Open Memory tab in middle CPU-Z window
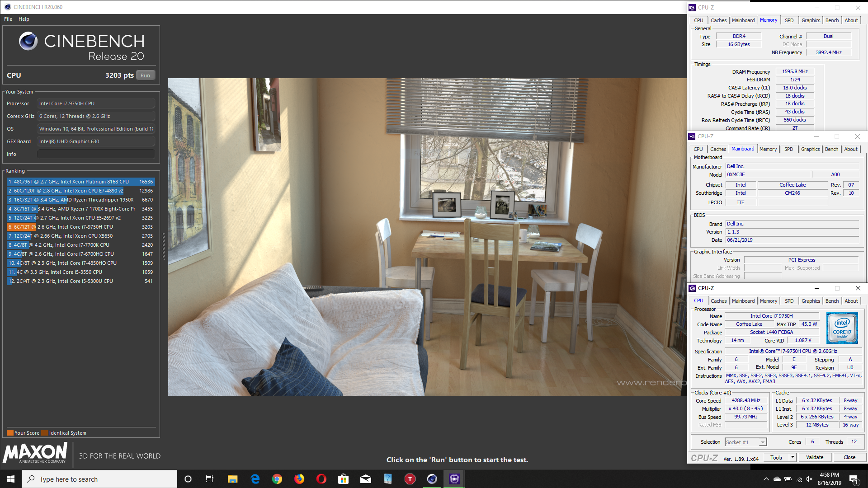Image resolution: width=868 pixels, height=488 pixels. tap(768, 149)
